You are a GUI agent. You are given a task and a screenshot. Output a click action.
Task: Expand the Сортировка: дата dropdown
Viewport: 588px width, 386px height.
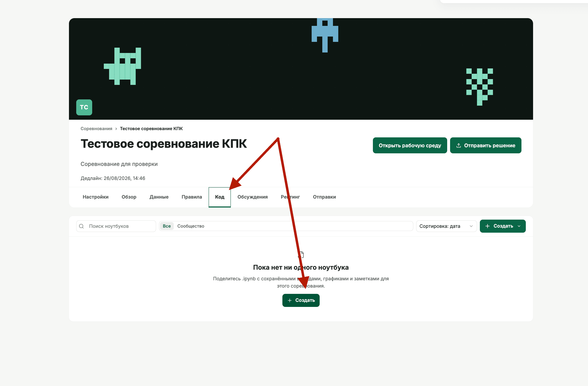coord(446,226)
